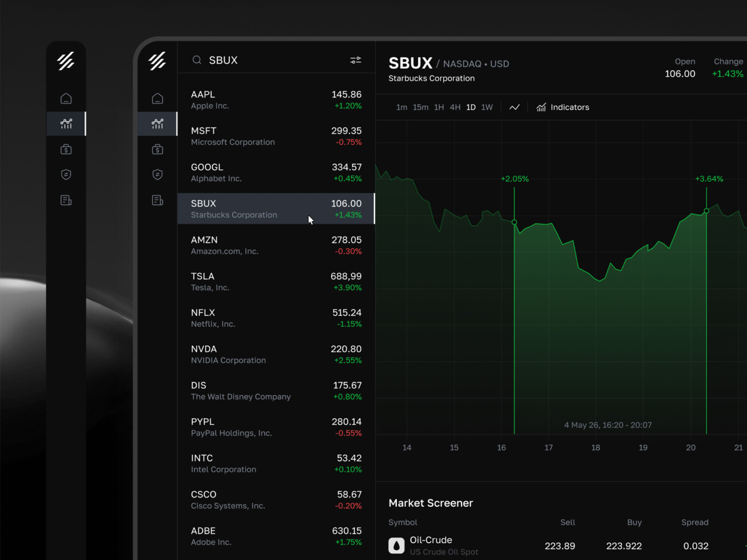Choose the NVDA NVIDIA Corporation row
Image resolution: width=747 pixels, height=560 pixels.
click(276, 355)
